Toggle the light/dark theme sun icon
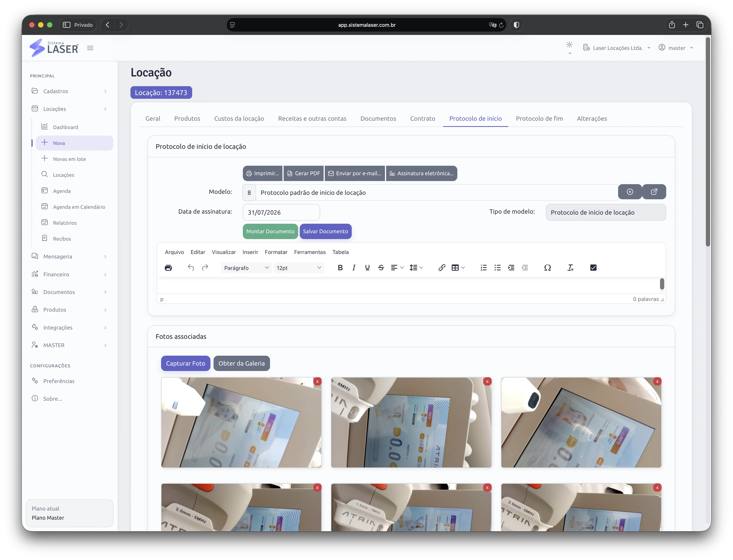This screenshot has width=733, height=560. pyautogui.click(x=570, y=45)
